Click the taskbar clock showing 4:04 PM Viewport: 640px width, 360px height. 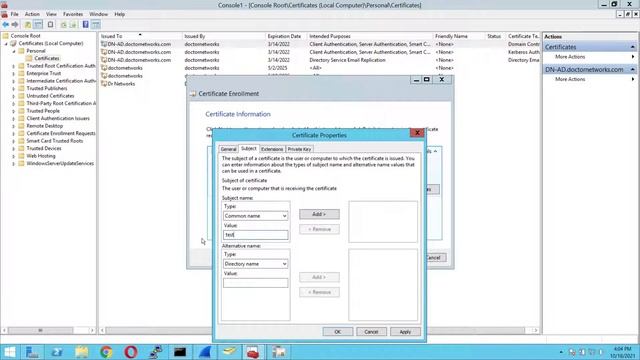click(622, 352)
